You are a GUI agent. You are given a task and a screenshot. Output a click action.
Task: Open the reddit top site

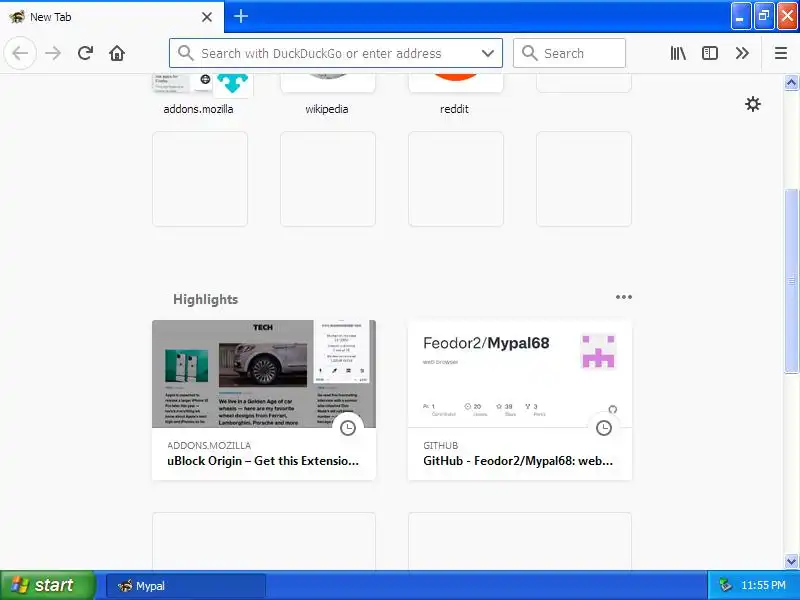pyautogui.click(x=456, y=94)
